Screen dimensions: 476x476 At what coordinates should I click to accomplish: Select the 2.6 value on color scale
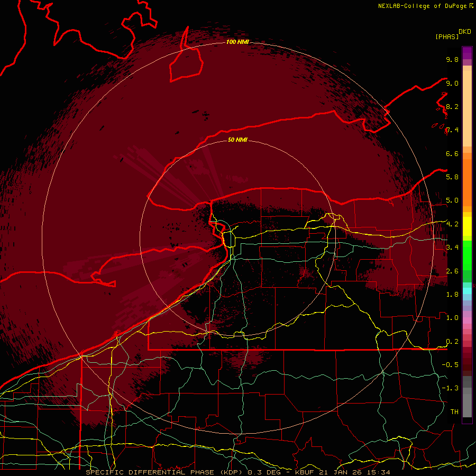(x=452, y=271)
